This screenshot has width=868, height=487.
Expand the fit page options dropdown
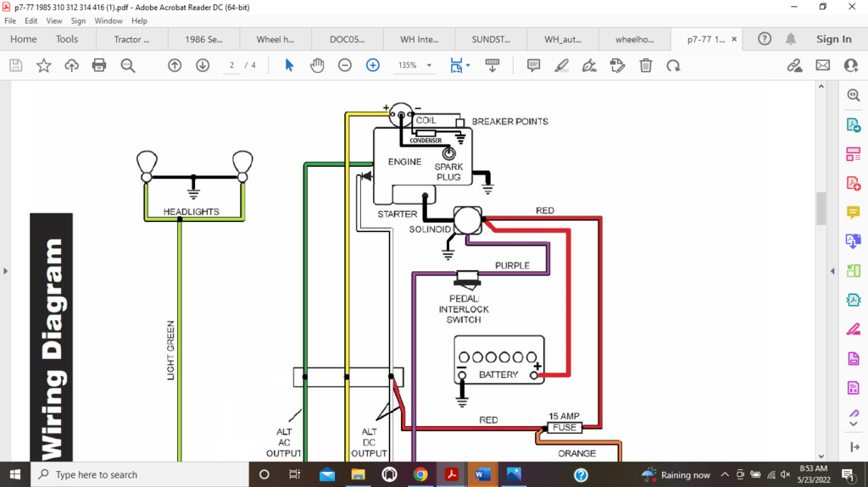pos(467,65)
